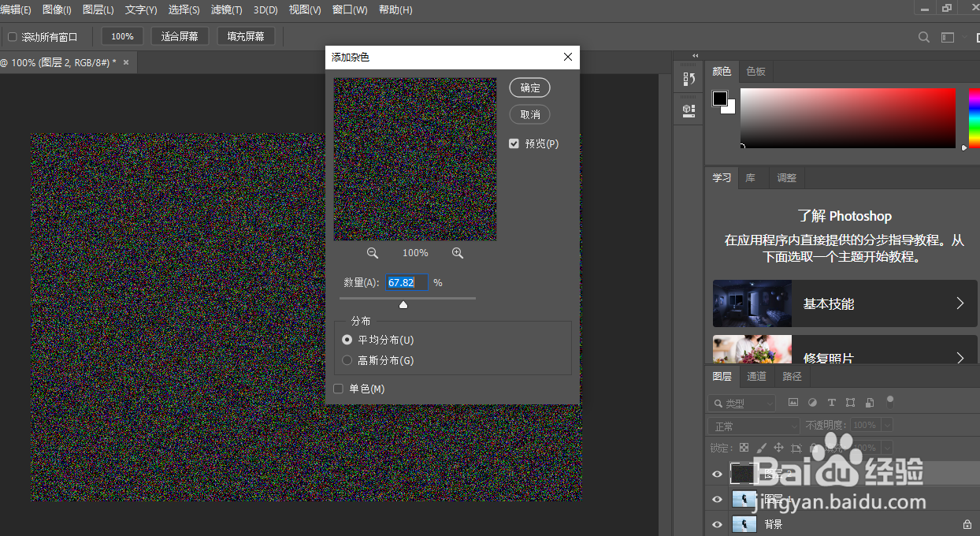Open the blend mode 正常 dropdown

(755, 426)
